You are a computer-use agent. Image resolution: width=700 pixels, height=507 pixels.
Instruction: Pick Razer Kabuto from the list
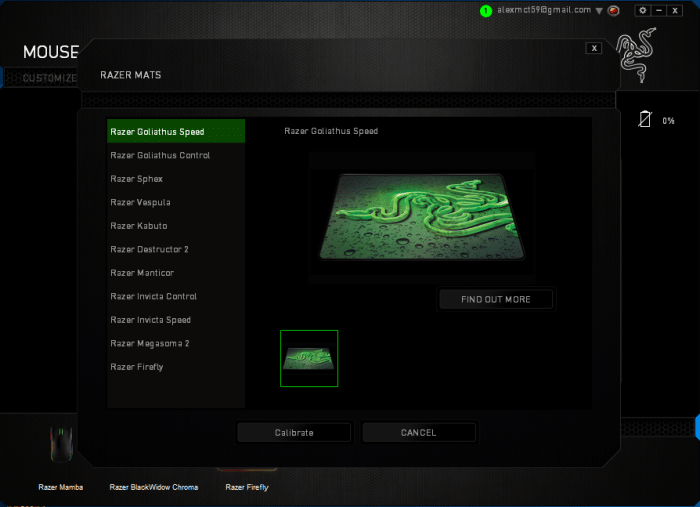[x=176, y=226]
